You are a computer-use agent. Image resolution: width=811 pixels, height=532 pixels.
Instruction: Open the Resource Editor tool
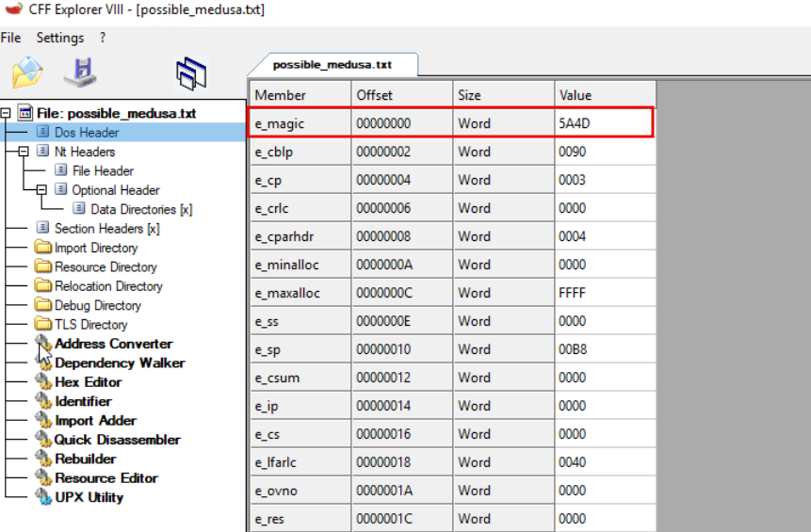click(105, 478)
